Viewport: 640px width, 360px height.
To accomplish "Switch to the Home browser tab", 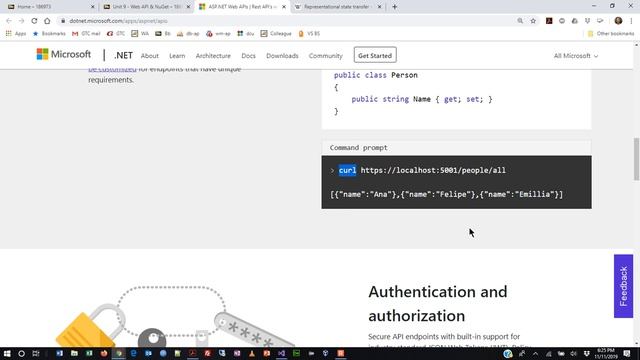I will tap(49, 7).
